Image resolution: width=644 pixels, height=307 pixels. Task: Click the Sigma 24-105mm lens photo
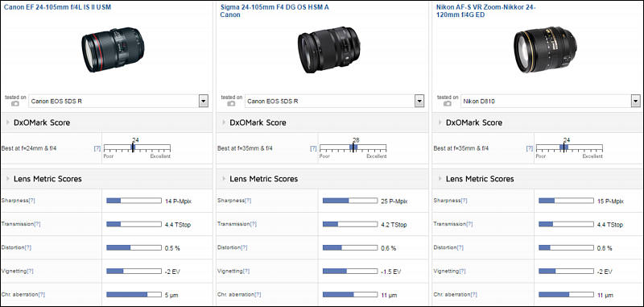[x=329, y=50]
